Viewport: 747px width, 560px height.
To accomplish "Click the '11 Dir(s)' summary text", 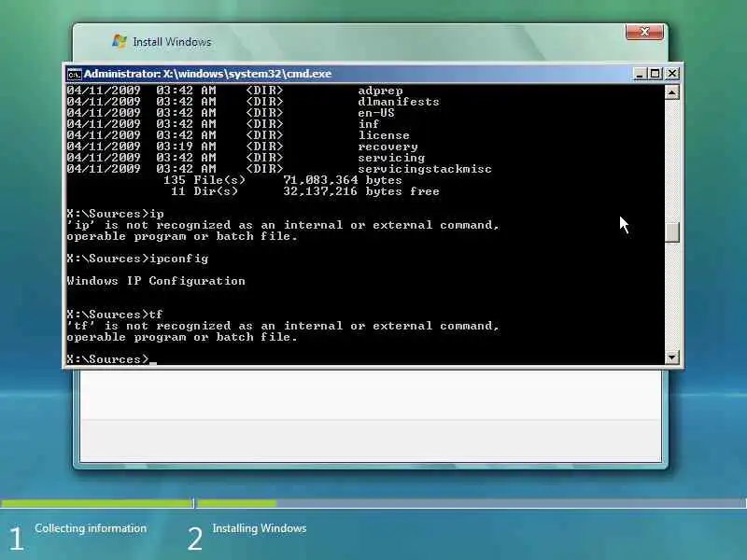I will coord(204,191).
